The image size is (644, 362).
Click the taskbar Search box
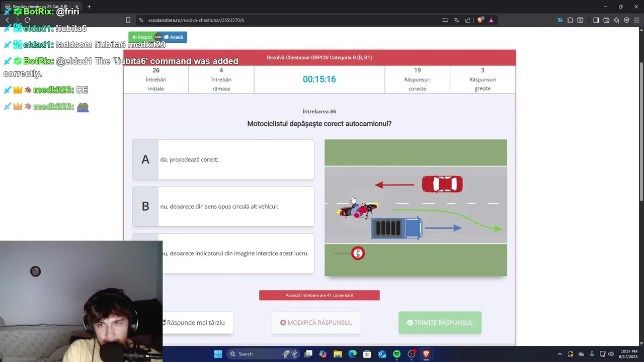(x=263, y=354)
